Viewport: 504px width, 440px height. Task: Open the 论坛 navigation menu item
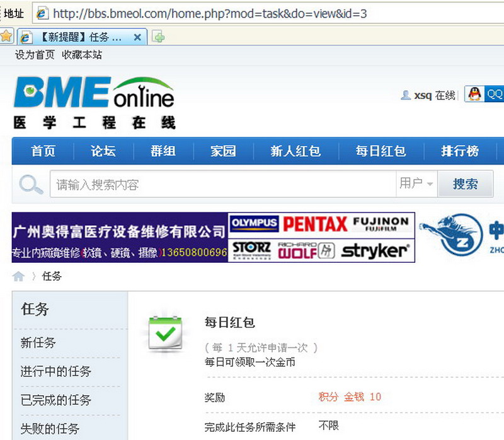point(103,151)
